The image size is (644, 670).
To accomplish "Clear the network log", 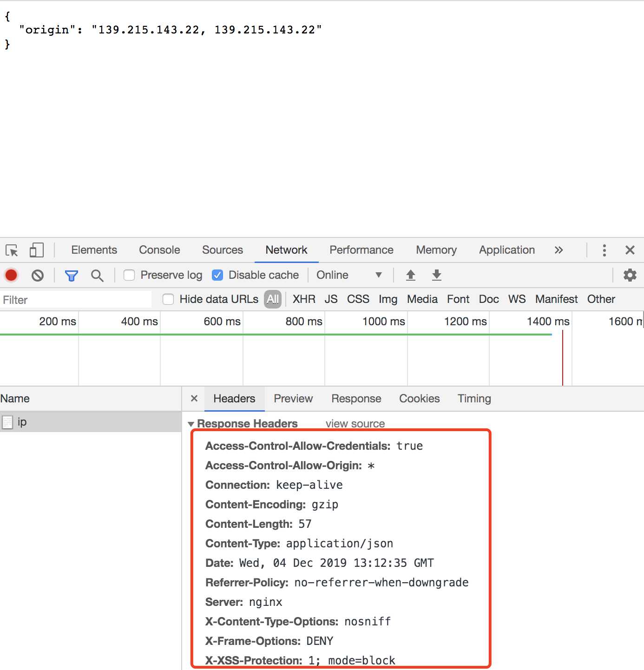I will 38,276.
